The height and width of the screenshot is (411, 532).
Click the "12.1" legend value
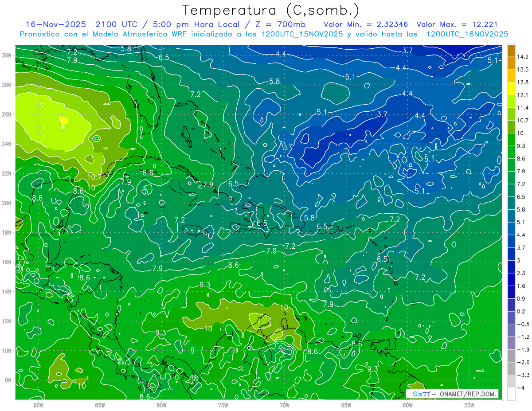point(522,95)
